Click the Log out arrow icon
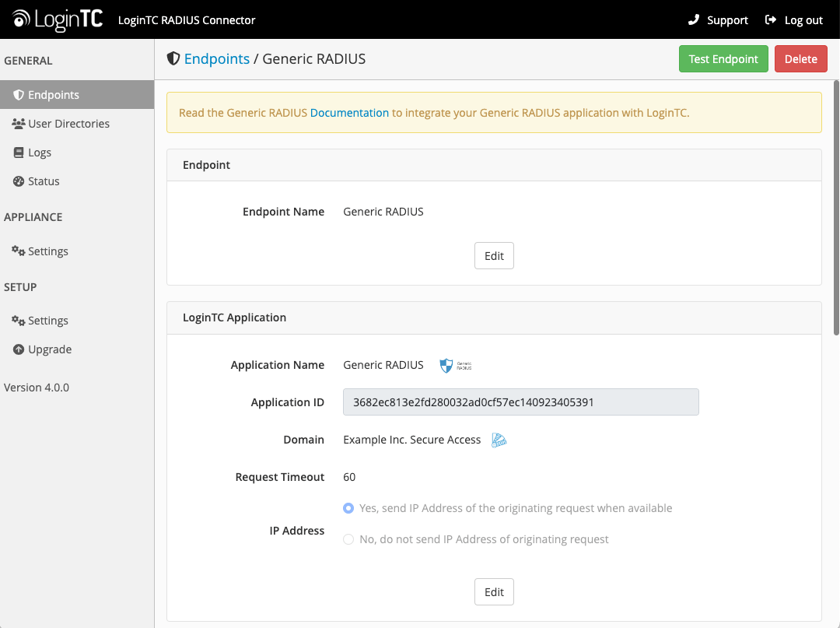Image resolution: width=840 pixels, height=628 pixels. pos(771,19)
